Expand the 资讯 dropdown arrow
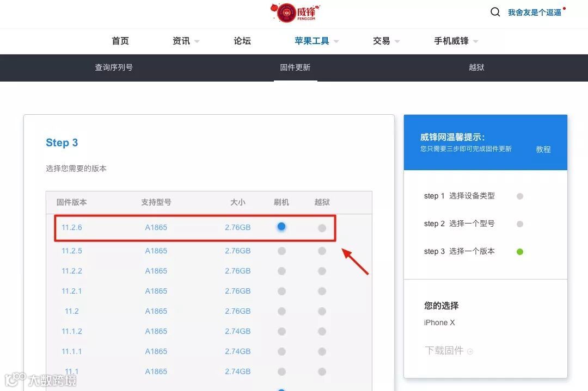 click(x=197, y=41)
